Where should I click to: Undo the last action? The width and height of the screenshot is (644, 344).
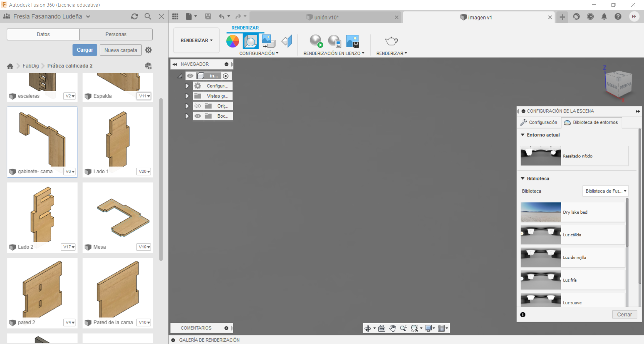[x=222, y=16]
